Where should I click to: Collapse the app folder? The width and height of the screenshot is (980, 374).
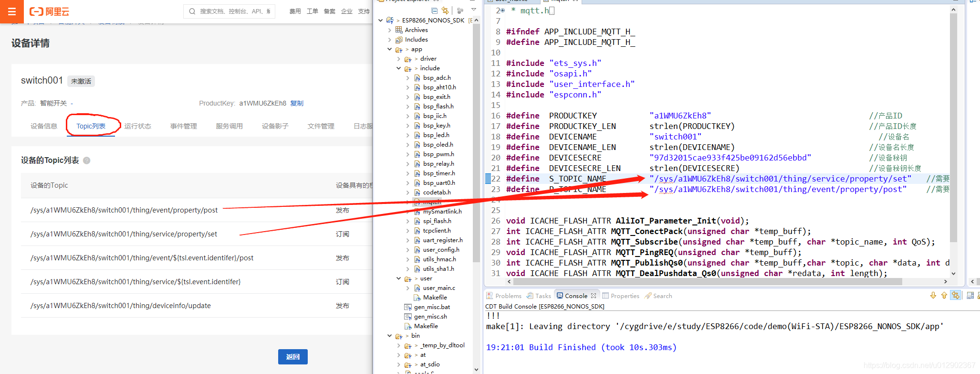click(389, 49)
